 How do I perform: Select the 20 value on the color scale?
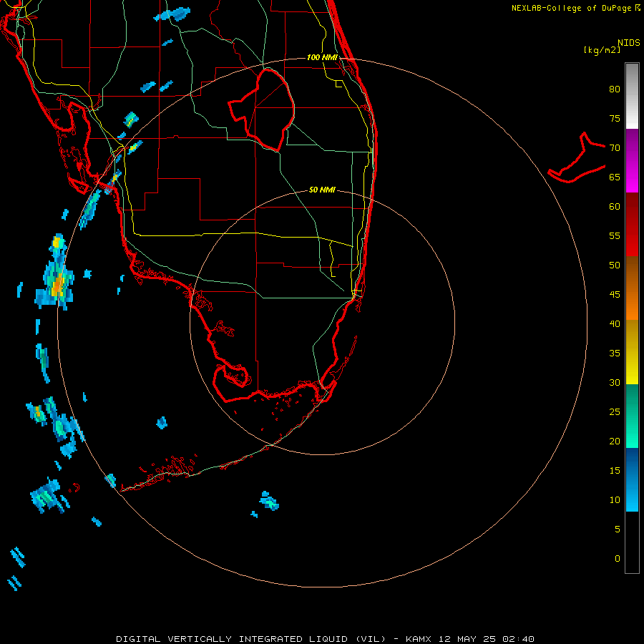(615, 441)
